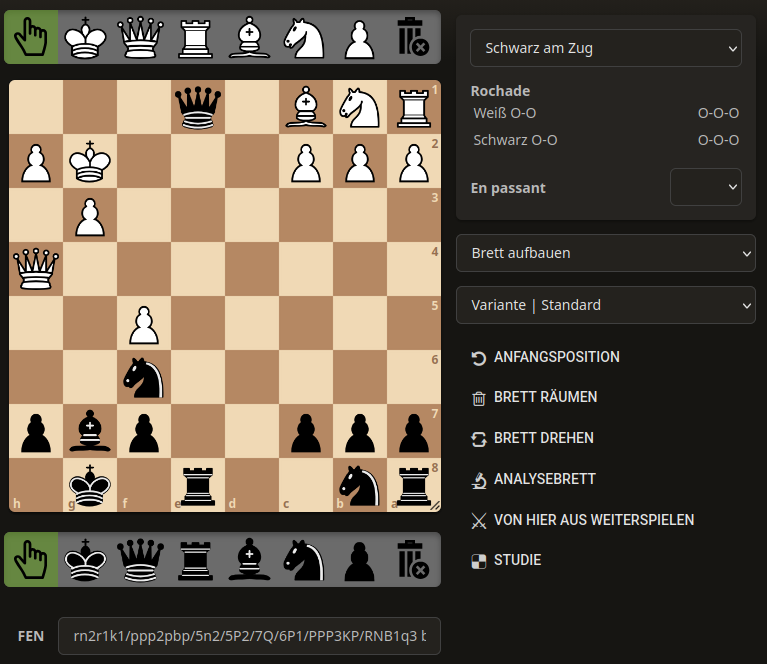Pick the black pawn in bottom palette
The width and height of the screenshot is (767, 664).
[x=358, y=559]
